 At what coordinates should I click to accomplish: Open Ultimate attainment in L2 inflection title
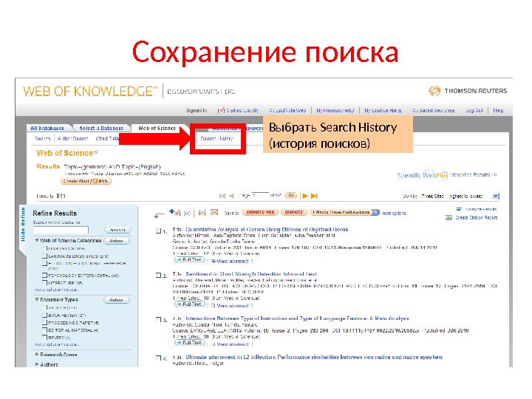coord(314,357)
